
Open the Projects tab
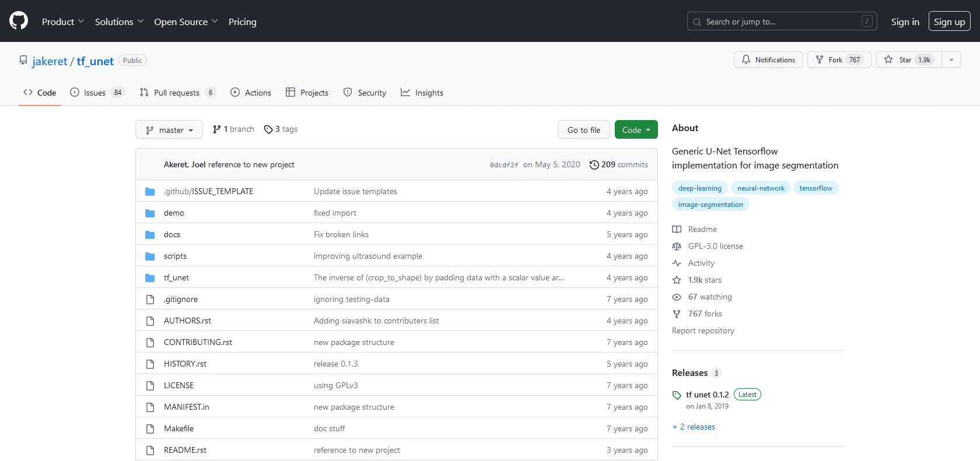307,93
